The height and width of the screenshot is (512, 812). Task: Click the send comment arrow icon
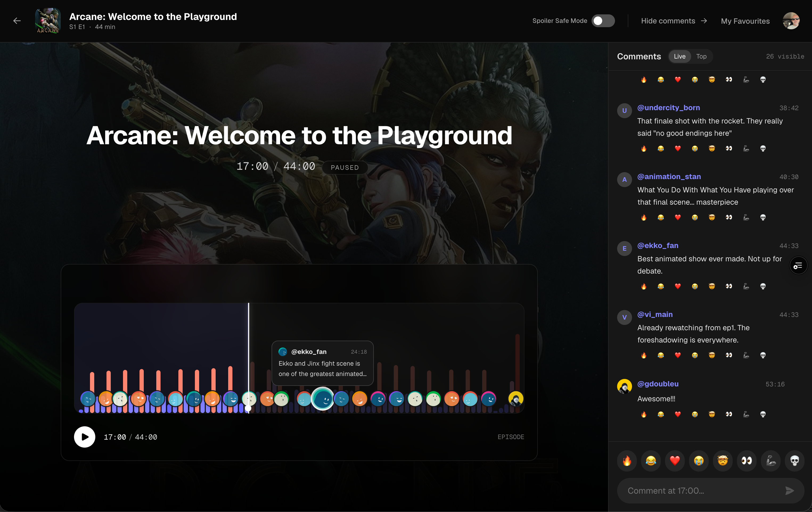789,491
